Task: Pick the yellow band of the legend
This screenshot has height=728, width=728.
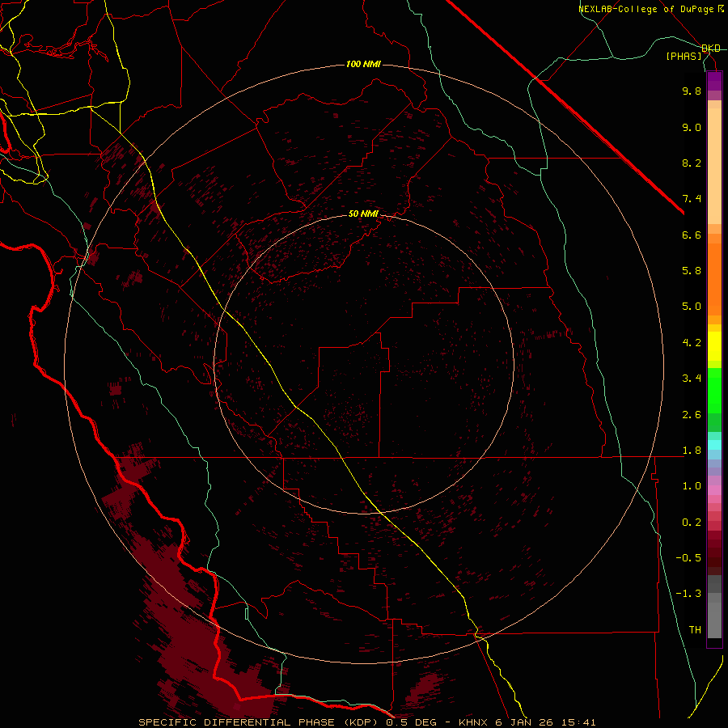Action: point(714,346)
